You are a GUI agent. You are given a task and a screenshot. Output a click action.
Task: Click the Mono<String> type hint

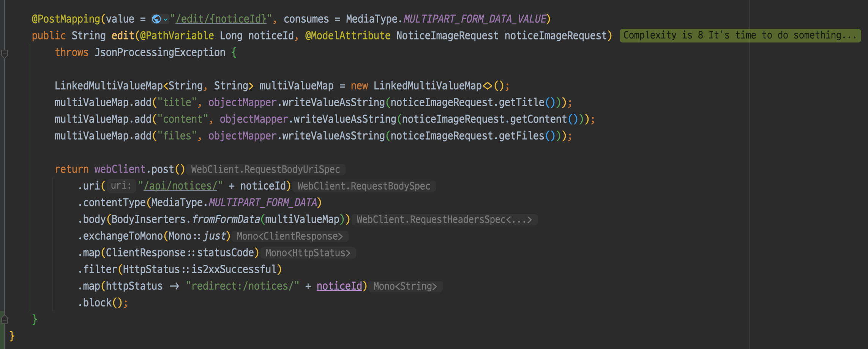coord(405,286)
